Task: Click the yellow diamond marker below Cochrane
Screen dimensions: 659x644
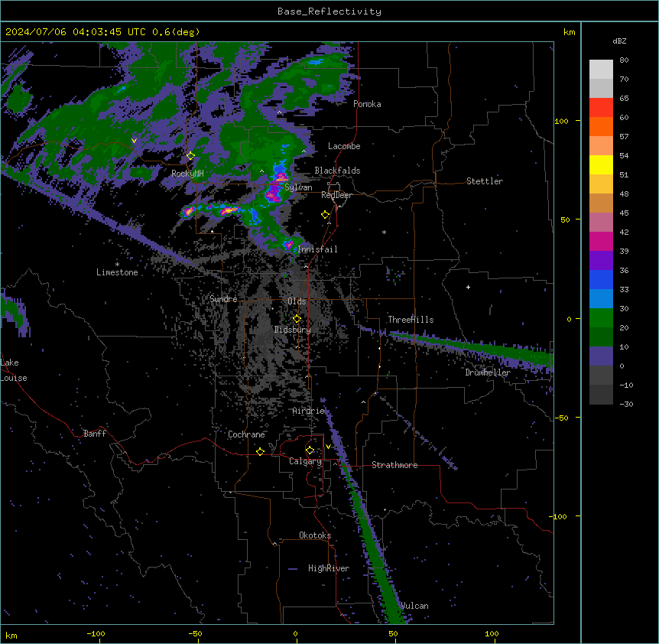Action: (260, 451)
